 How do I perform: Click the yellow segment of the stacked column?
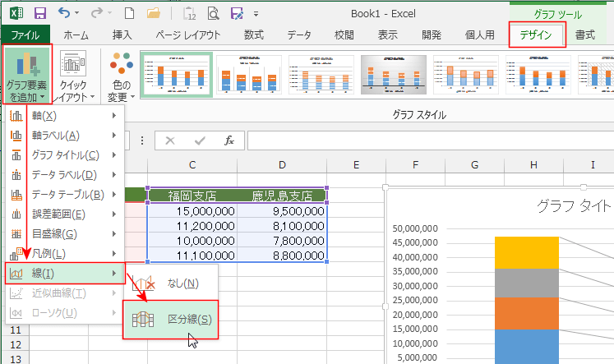526,252
